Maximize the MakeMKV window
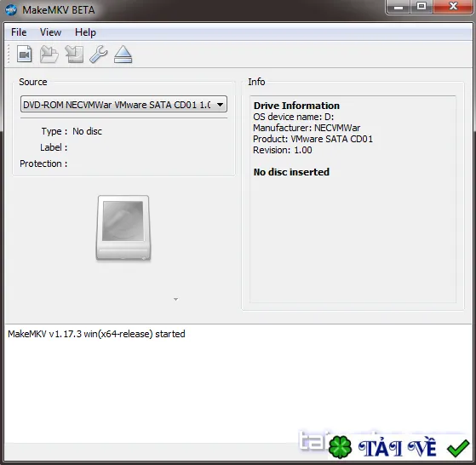The image size is (476, 465). tap(422, 7)
